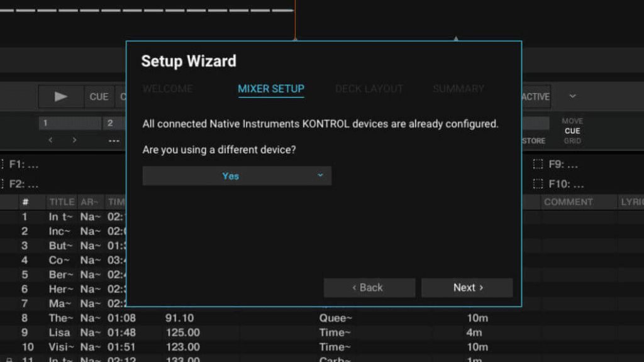
Task: Toggle the ACTIVE button on right deck
Action: pos(535,97)
